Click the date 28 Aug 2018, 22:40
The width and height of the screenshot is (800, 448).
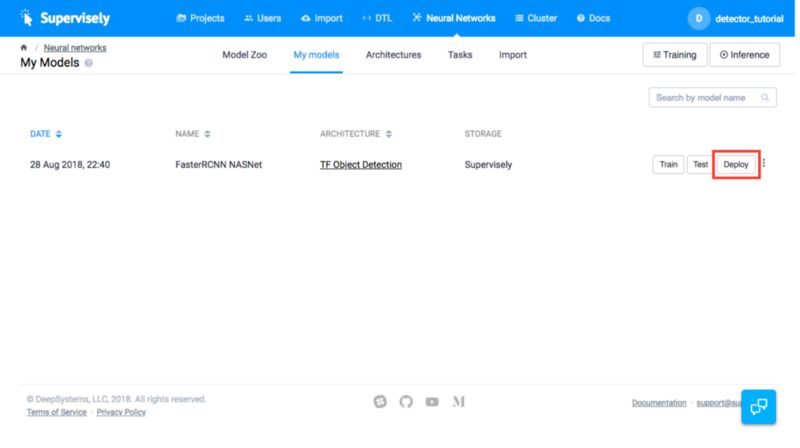point(70,164)
